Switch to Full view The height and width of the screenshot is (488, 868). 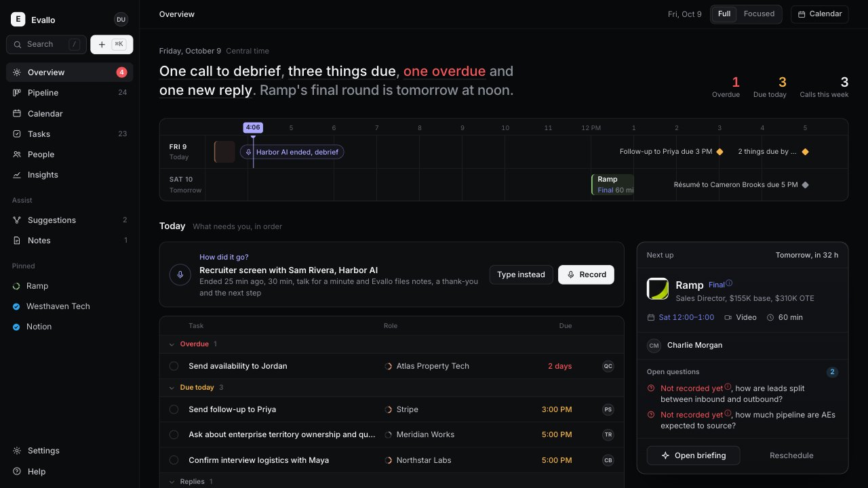point(724,14)
